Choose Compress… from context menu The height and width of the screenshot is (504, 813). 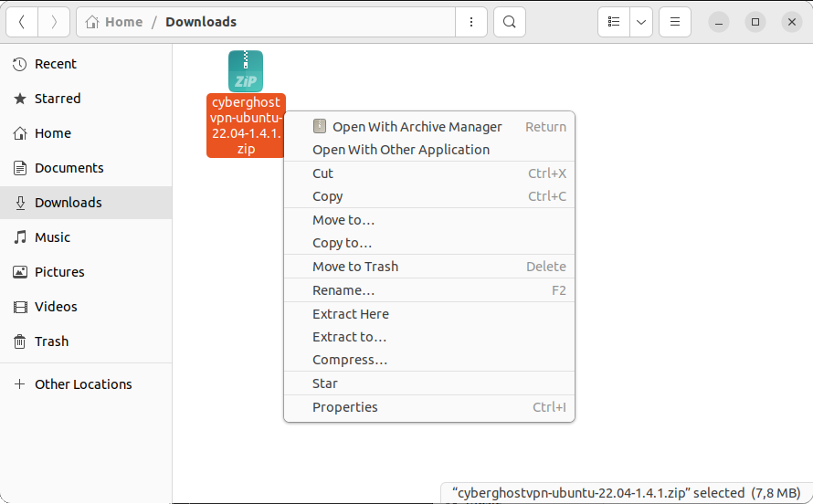(x=429, y=360)
